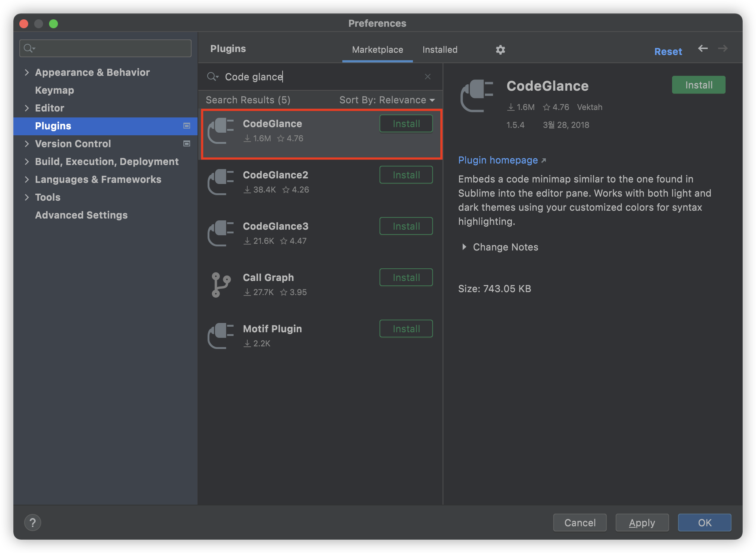The width and height of the screenshot is (756, 553).
Task: Click the Reset link
Action: point(668,52)
